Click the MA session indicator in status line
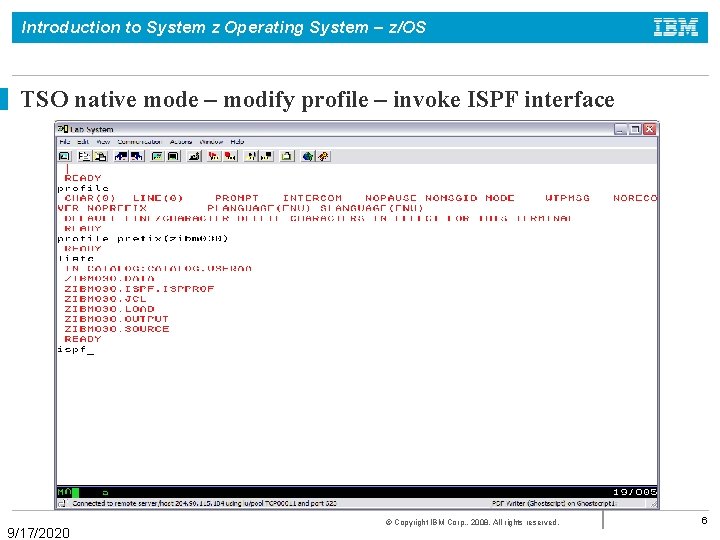 click(x=64, y=492)
